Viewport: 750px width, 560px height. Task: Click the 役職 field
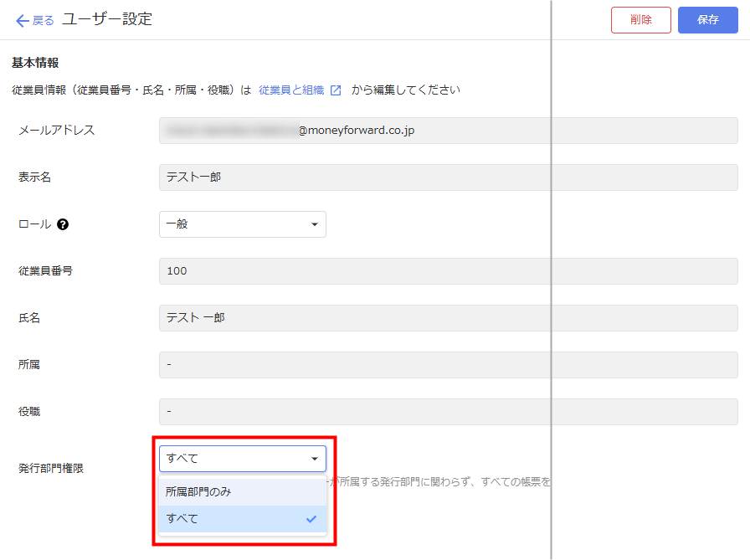448,412
